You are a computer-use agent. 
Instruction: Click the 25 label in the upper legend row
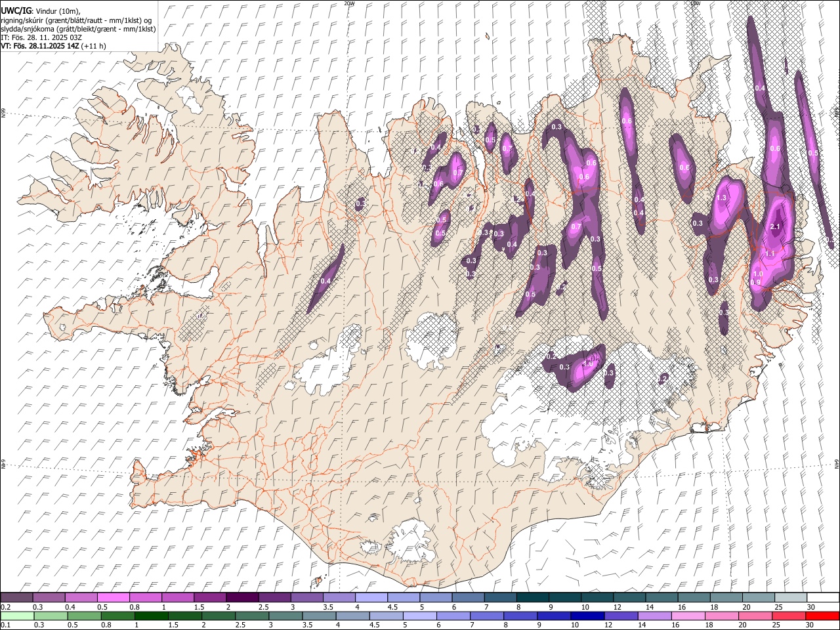[778, 607]
